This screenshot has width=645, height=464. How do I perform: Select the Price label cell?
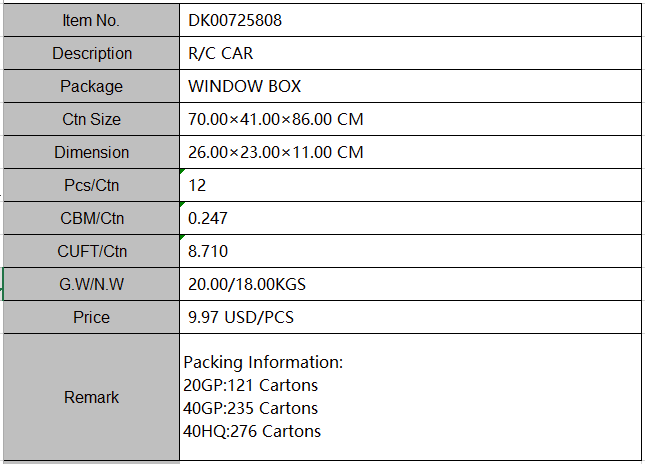click(91, 317)
